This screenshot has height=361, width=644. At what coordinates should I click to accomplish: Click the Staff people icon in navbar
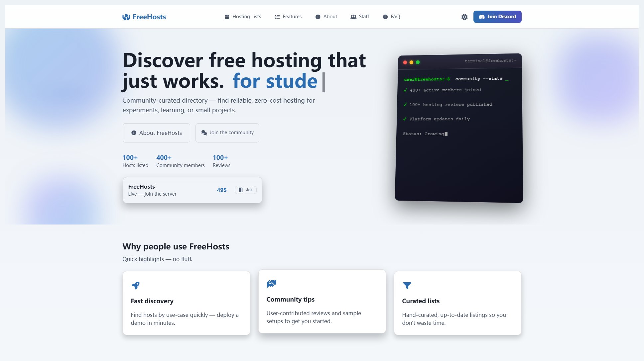(353, 17)
